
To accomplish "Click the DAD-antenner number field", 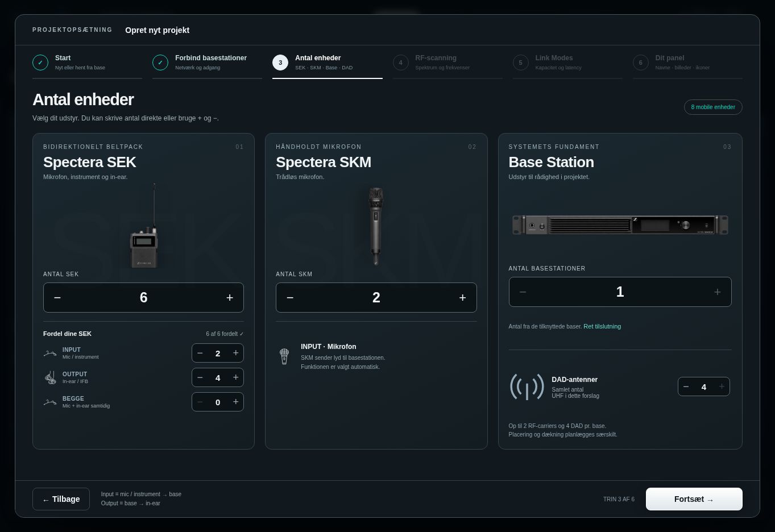I will tap(704, 386).
